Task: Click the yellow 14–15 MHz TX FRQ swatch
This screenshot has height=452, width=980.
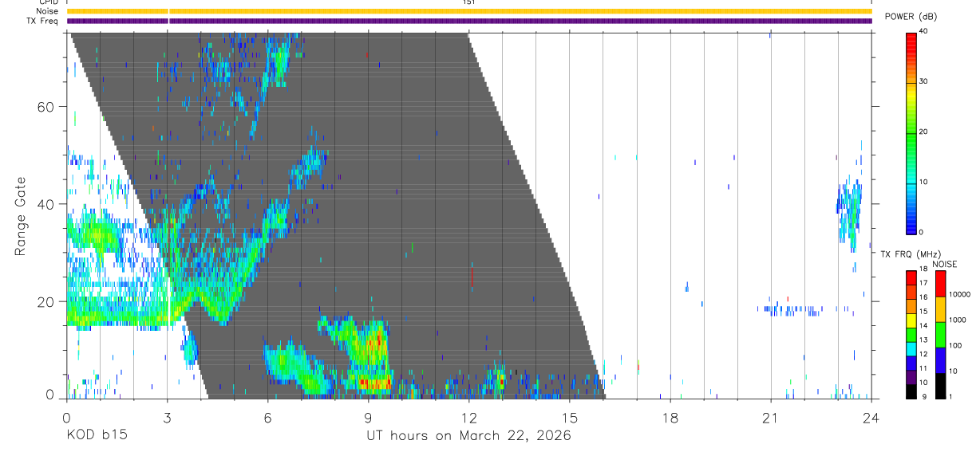Action: point(911,320)
